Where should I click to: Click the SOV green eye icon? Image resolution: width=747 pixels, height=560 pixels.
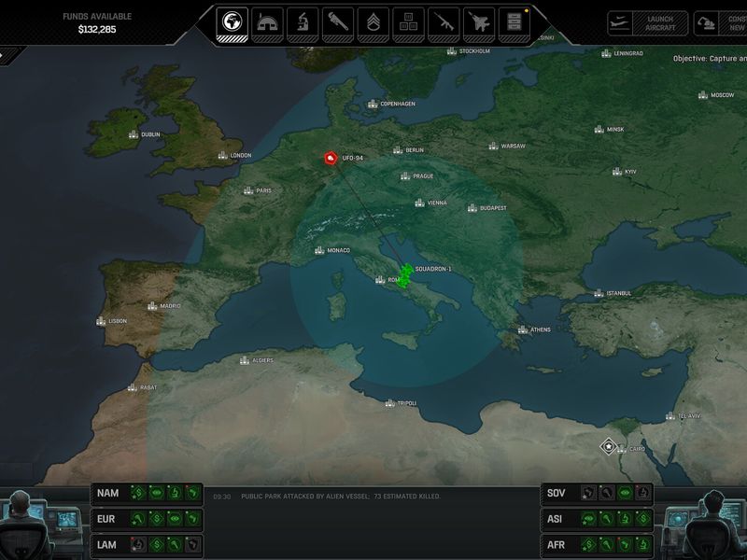click(625, 493)
